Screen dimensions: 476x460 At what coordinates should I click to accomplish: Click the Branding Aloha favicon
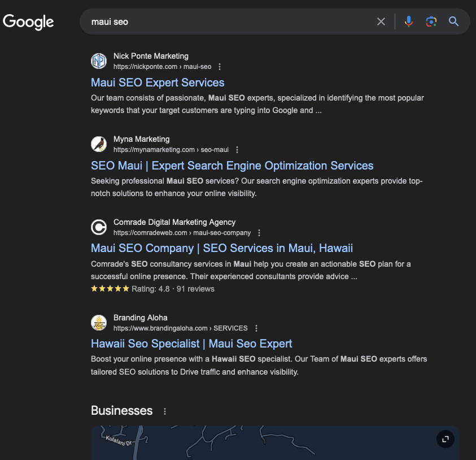click(99, 323)
